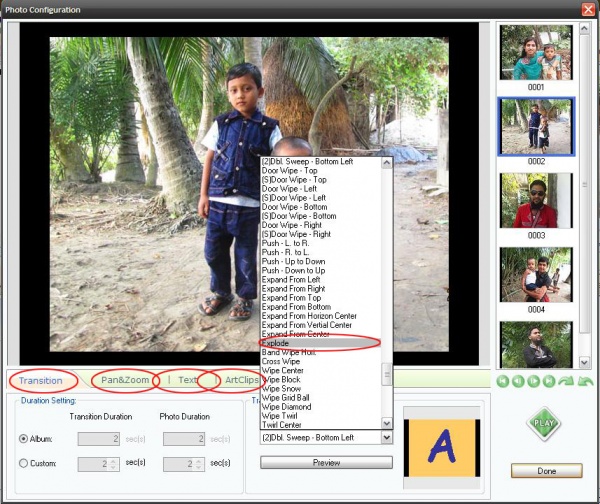Choose 'Push - L. to R.' transition
Screen dimensions: 600x504
pyautogui.click(x=321, y=243)
